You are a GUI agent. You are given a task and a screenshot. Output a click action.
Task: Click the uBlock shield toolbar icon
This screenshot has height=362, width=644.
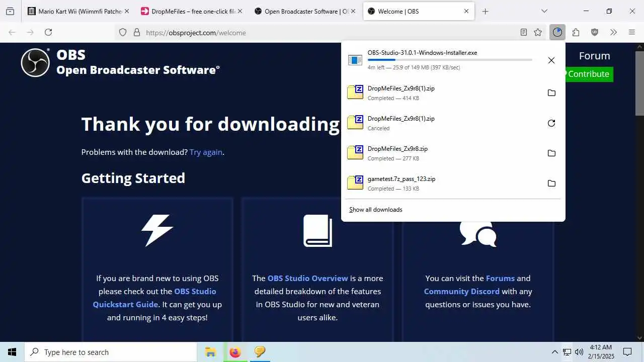coord(595,32)
